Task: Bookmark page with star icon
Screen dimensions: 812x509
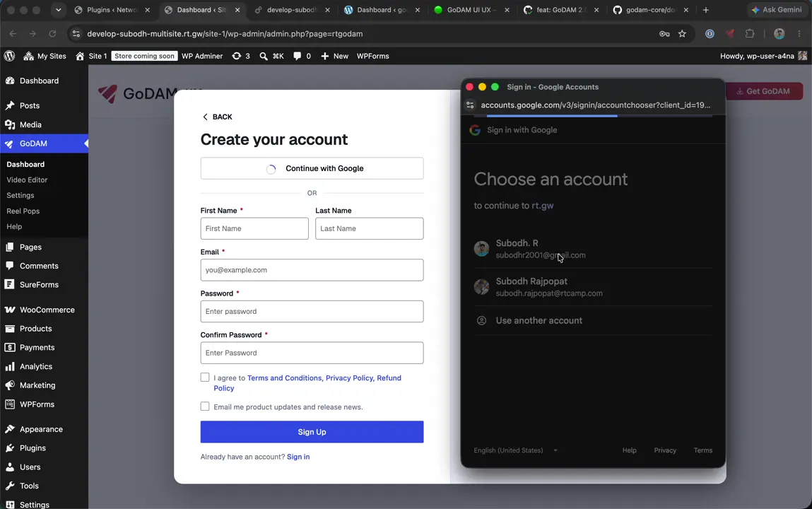Action: tap(682, 34)
